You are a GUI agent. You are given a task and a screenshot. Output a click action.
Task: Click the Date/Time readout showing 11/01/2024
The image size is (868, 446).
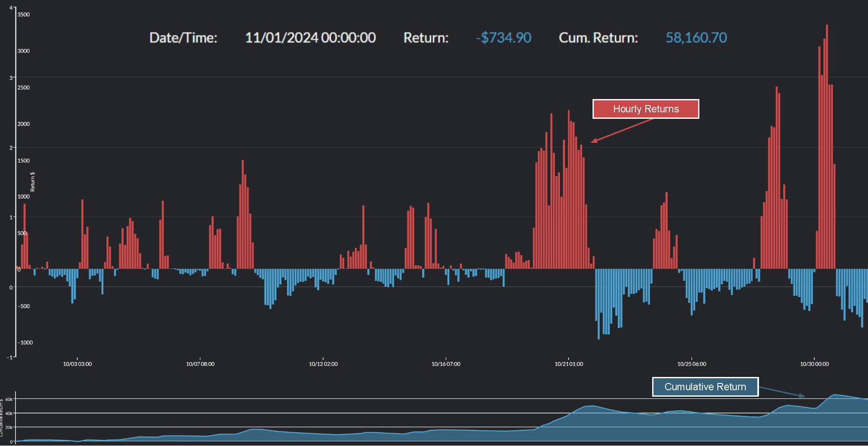[x=310, y=38]
